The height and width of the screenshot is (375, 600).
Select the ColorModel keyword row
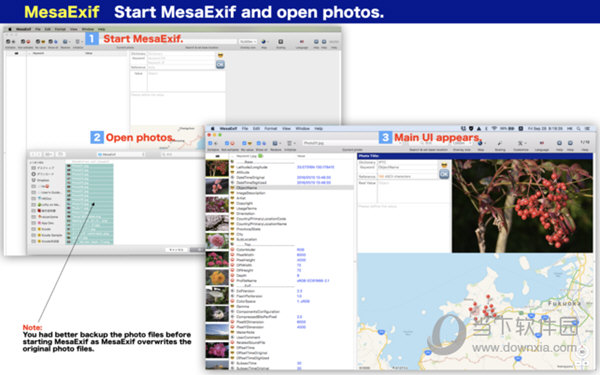click(291, 249)
